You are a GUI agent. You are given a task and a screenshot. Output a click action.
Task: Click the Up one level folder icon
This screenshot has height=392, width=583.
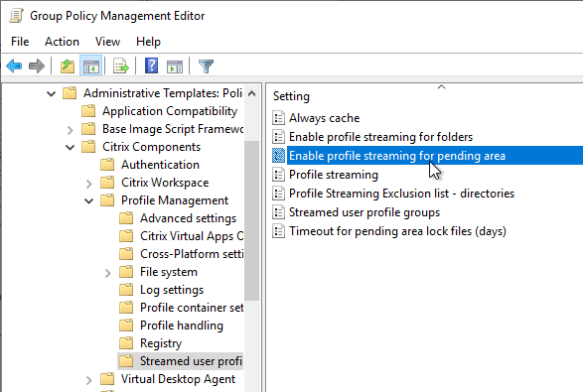click(x=68, y=66)
